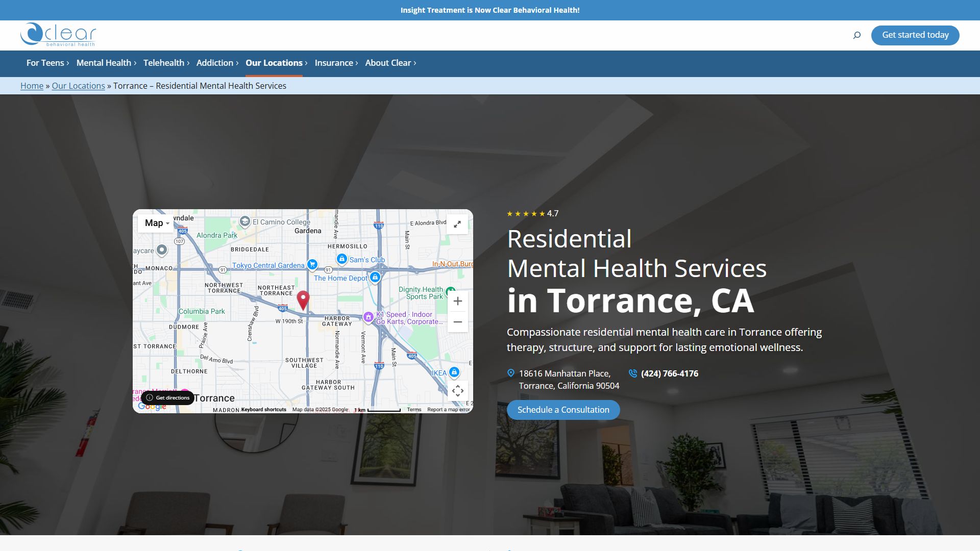This screenshot has width=980, height=551.
Task: Select Dignity Health Sports Park marker
Action: (450, 292)
